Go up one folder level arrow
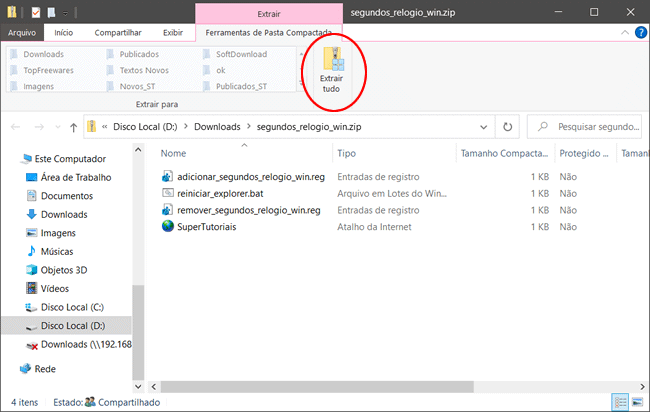 pos(73,127)
